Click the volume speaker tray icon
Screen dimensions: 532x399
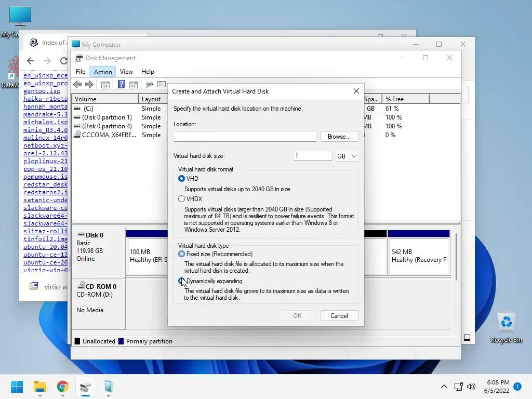coord(471,387)
